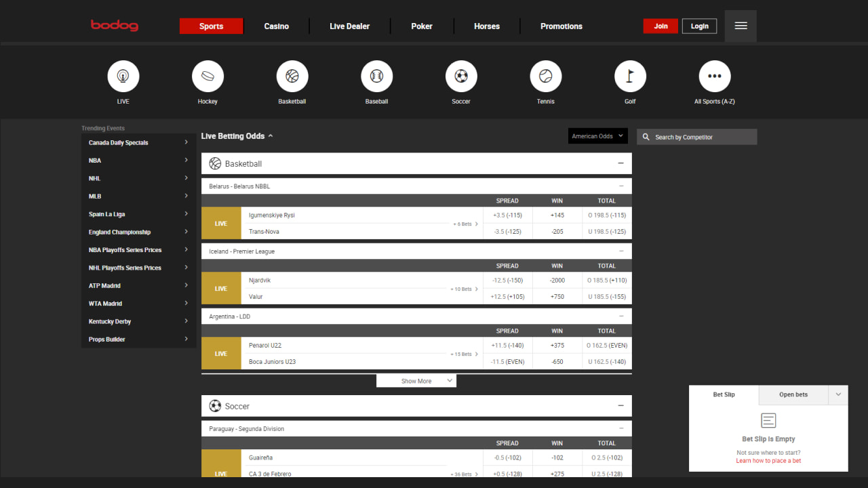Select the Hockey puck icon
868x488 pixels.
(x=208, y=76)
